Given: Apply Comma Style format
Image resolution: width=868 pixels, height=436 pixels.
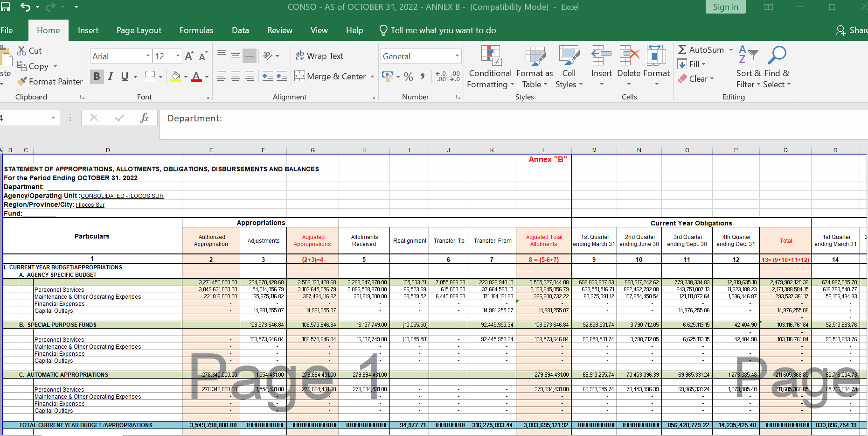Looking at the screenshot, I should 423,77.
